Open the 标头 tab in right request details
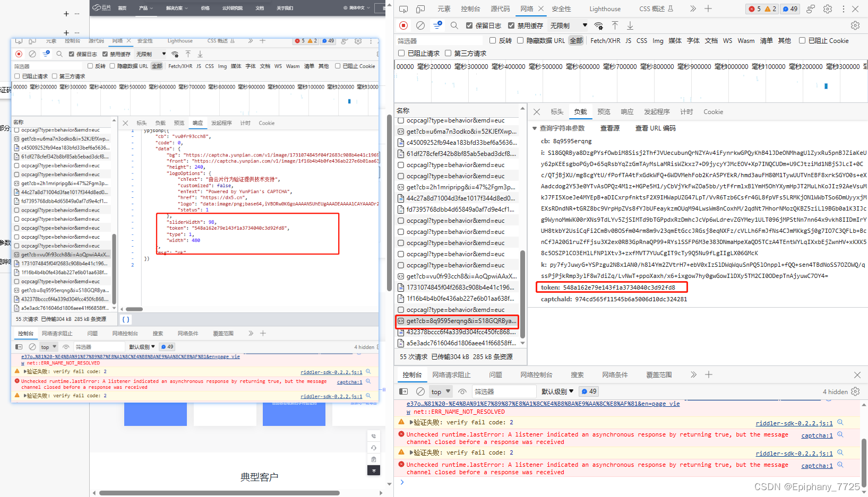 [557, 112]
